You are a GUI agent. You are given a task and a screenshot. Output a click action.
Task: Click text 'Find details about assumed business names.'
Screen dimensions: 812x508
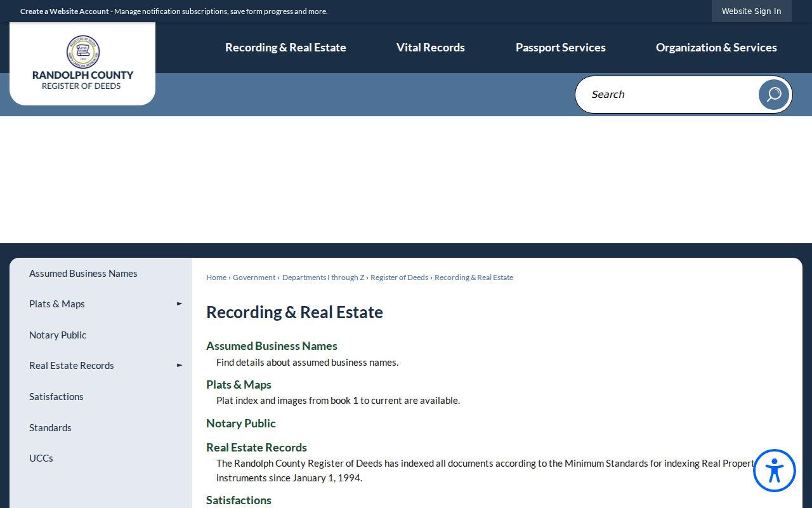pos(307,363)
